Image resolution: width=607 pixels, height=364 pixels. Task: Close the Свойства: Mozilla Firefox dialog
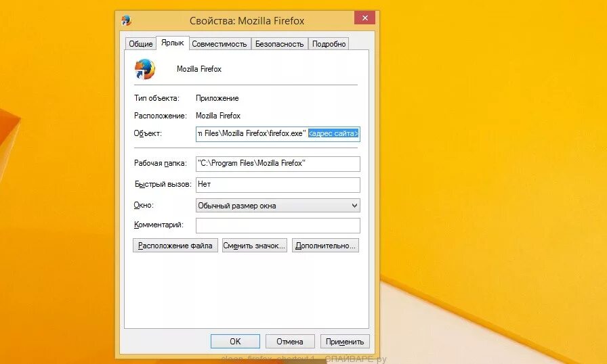click(364, 18)
